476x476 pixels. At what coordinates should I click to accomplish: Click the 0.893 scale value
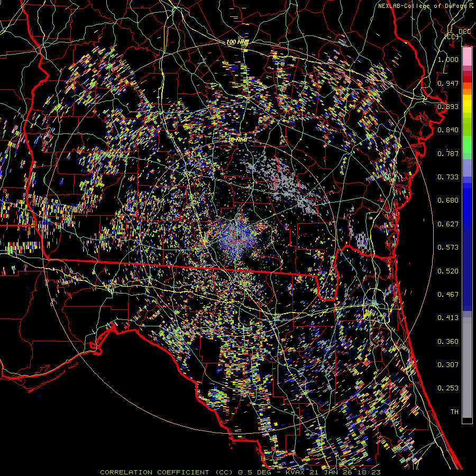(x=448, y=106)
